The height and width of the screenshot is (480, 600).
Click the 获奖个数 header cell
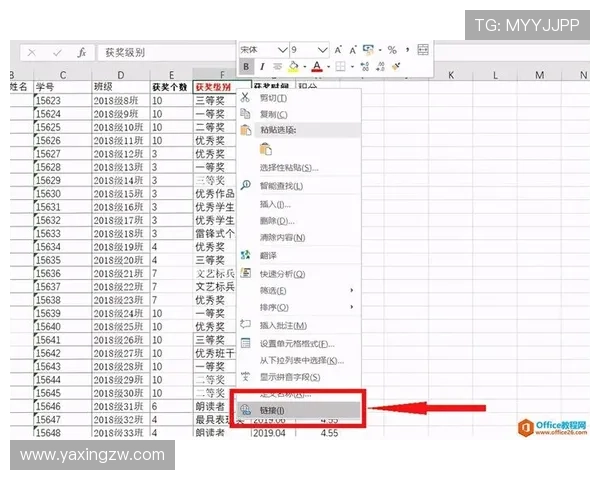171,87
